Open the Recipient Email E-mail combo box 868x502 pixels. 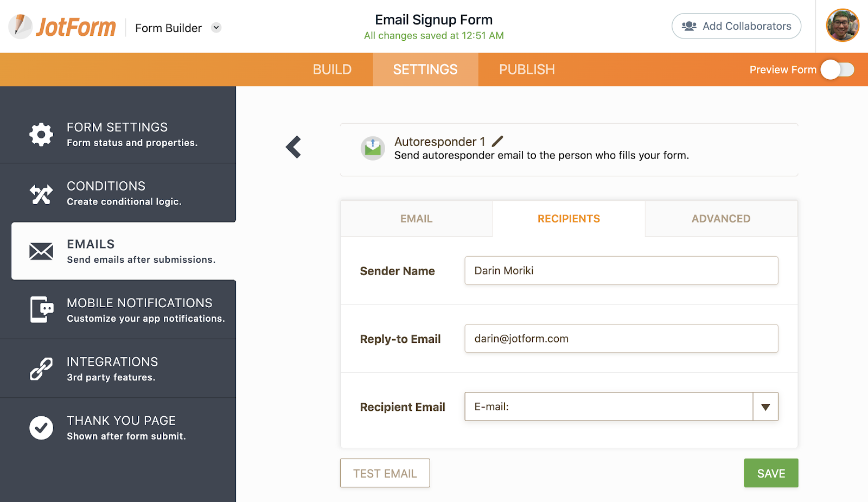click(608, 407)
